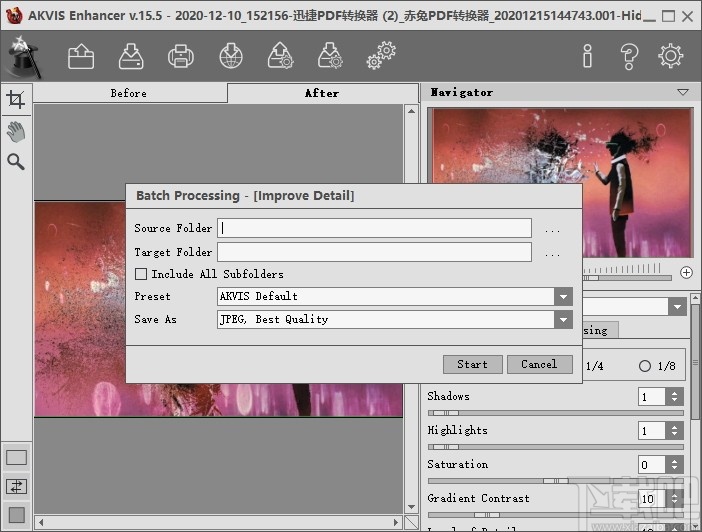Switch to the Before tab
The width and height of the screenshot is (702, 532).
(130, 93)
